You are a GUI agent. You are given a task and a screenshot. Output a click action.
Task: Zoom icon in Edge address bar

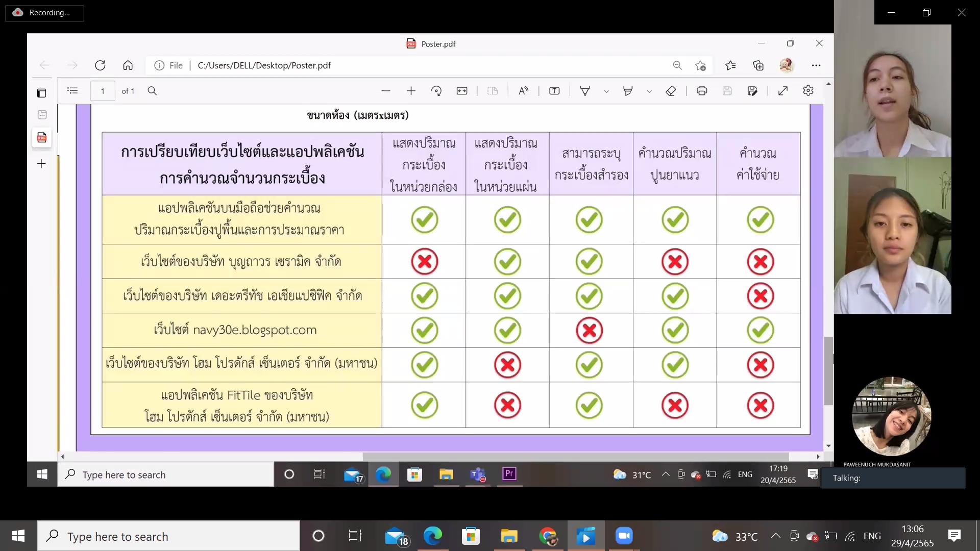[x=677, y=65]
